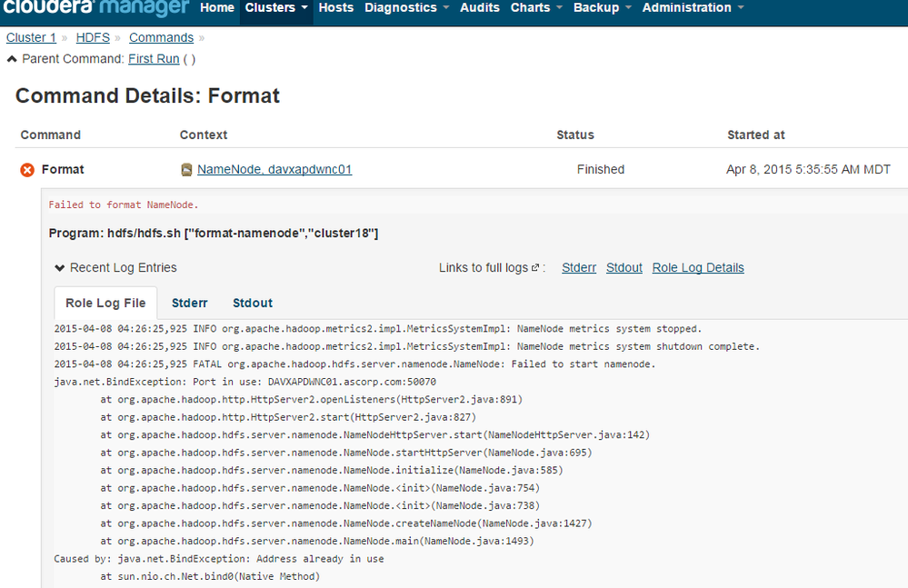Select the Role Log File tab
Screen dimensions: 908x588
click(x=105, y=304)
